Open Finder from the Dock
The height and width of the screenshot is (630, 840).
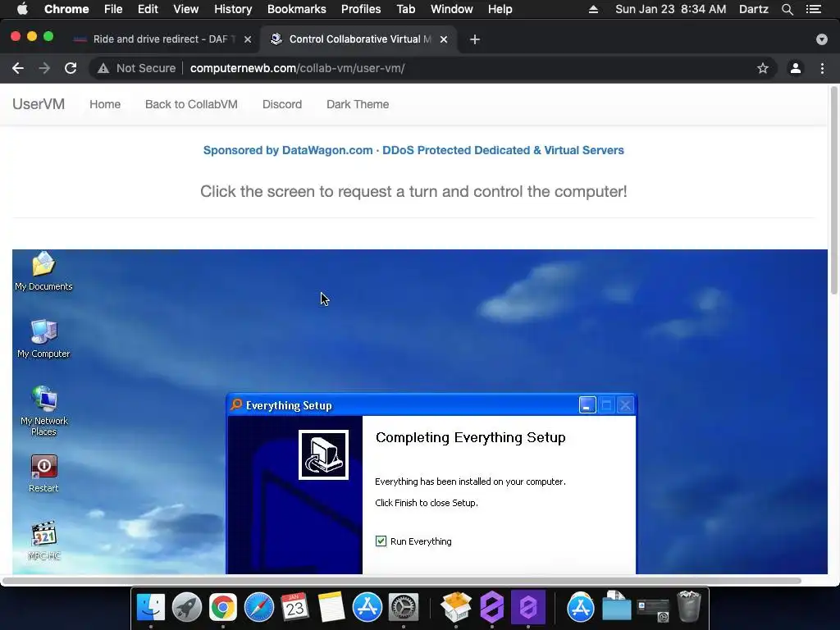[151, 607]
